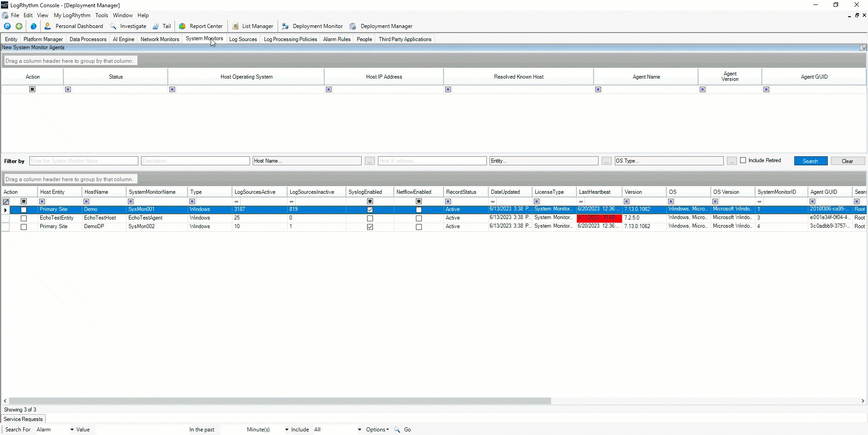The height and width of the screenshot is (435, 868).
Task: Open the Deployment Manager
Action: pyautogui.click(x=387, y=26)
